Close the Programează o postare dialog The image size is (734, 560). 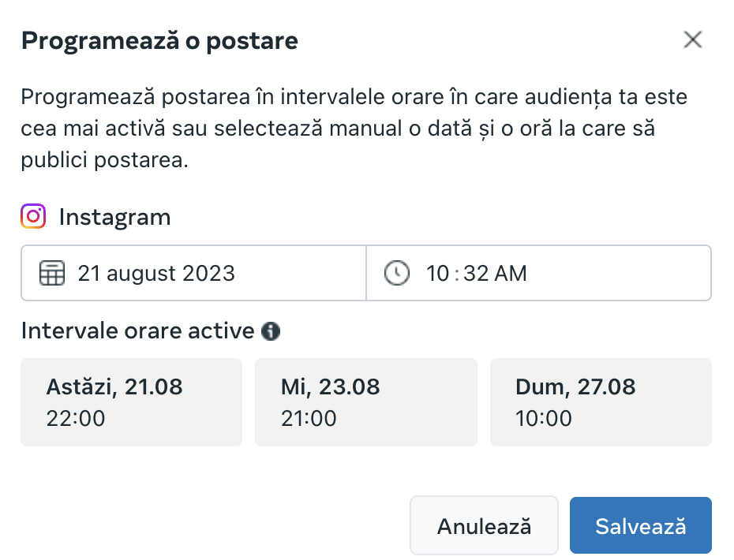pos(692,39)
